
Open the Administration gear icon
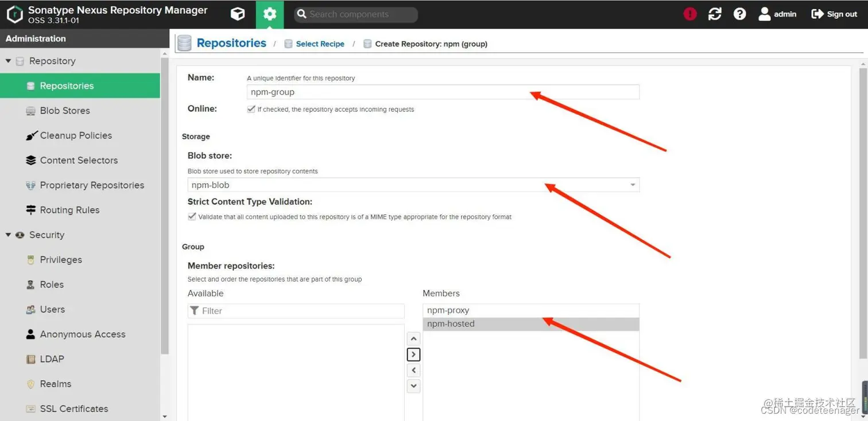pyautogui.click(x=270, y=14)
